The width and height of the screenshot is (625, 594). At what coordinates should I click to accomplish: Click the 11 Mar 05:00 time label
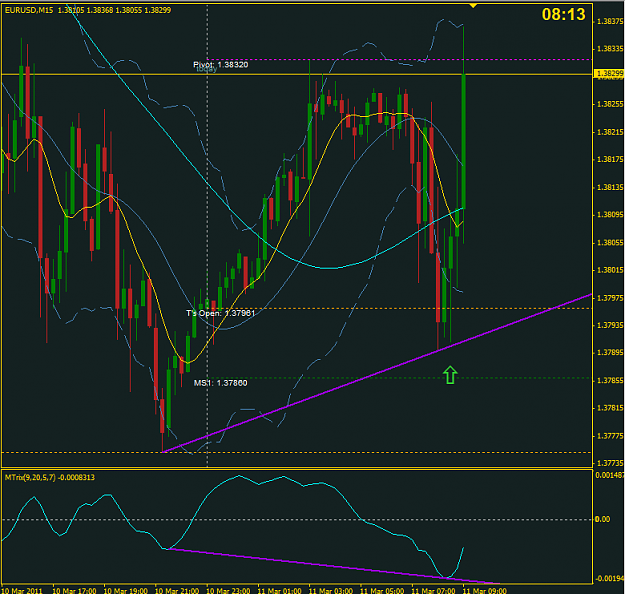point(382,590)
